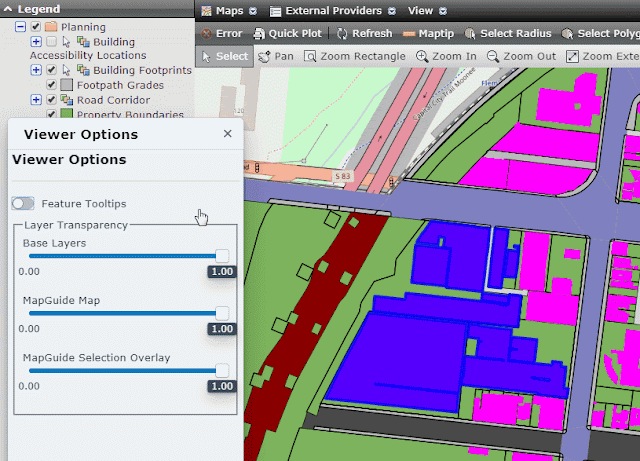
Task: Click the Select arrow cursor icon
Action: [x=206, y=56]
